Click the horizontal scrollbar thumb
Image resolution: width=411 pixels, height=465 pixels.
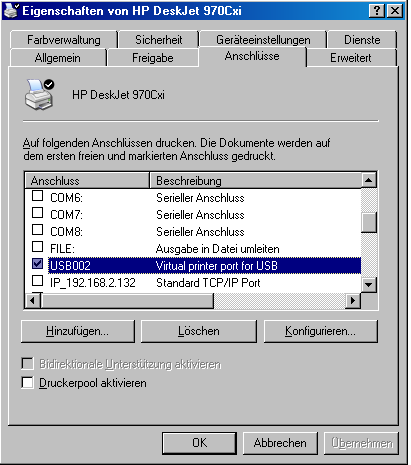pyautogui.click(x=127, y=301)
